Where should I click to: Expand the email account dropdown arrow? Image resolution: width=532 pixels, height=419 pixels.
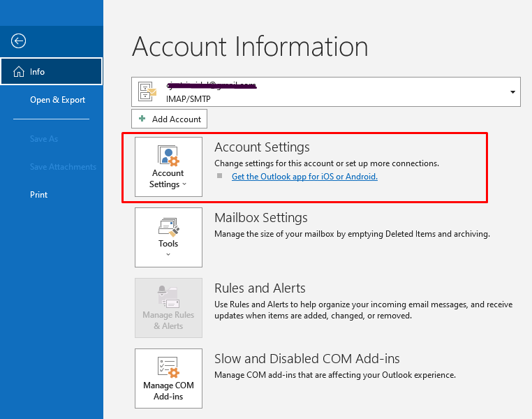pos(512,92)
